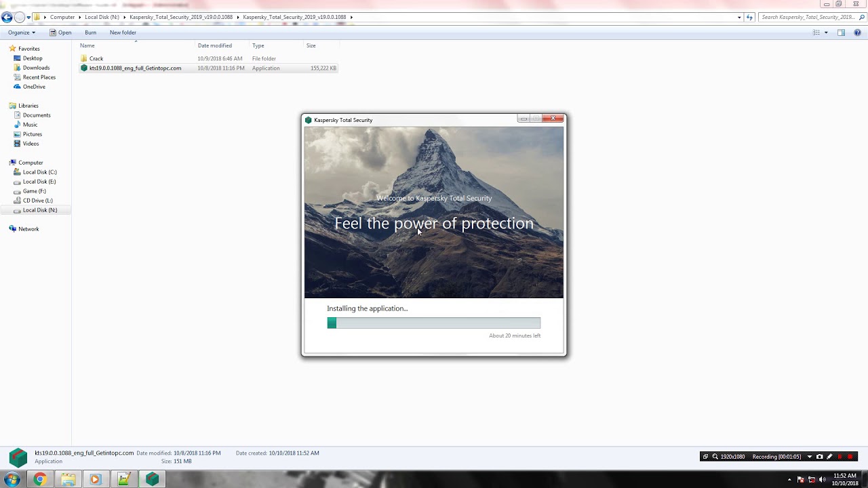This screenshot has height=488, width=868.
Task: Stop the screen recording
Action: (x=850, y=457)
